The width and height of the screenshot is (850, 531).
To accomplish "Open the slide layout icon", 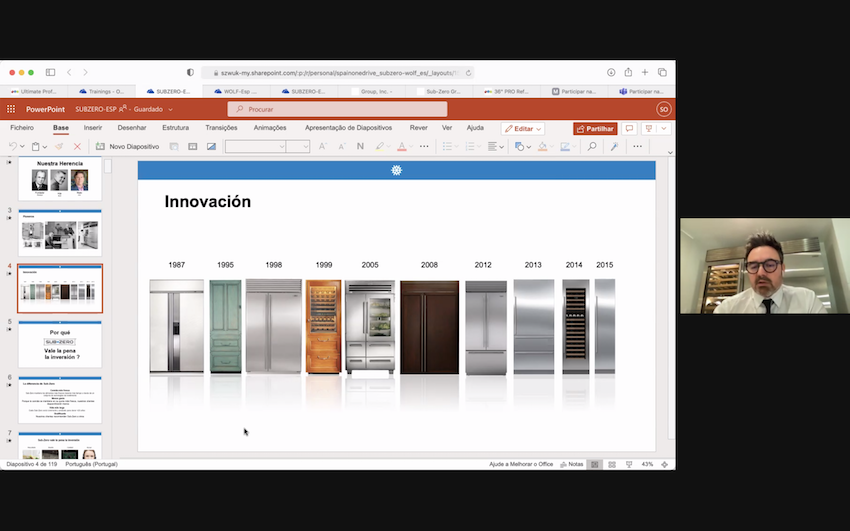I will pyautogui.click(x=192, y=146).
